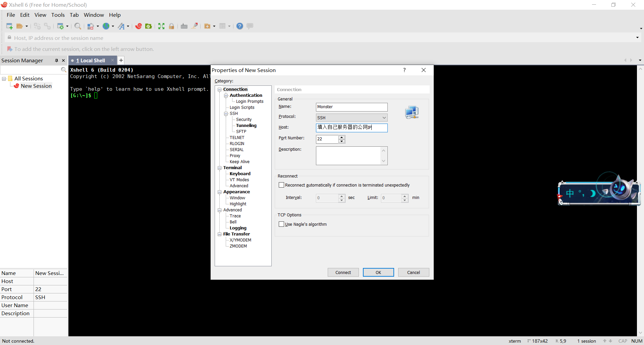
Task: Click the Connect button
Action: pyautogui.click(x=343, y=272)
